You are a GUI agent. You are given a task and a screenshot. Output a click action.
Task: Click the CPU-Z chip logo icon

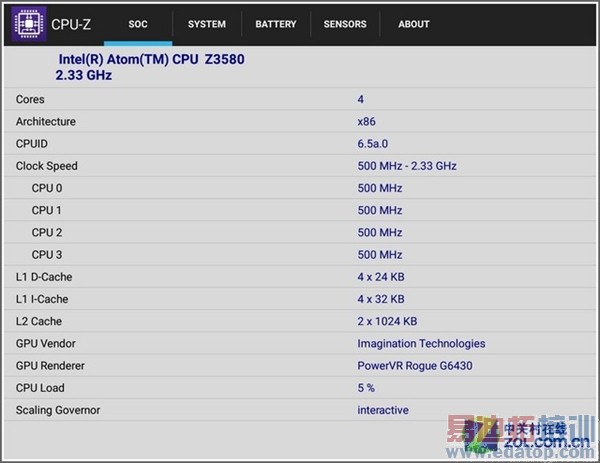point(29,24)
